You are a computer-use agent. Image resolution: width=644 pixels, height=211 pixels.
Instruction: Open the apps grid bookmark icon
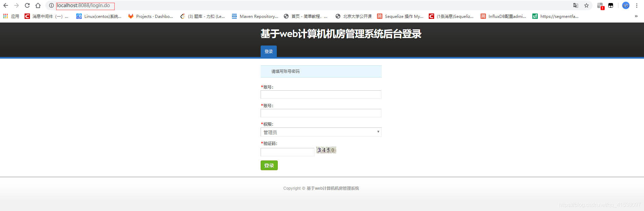pos(5,16)
